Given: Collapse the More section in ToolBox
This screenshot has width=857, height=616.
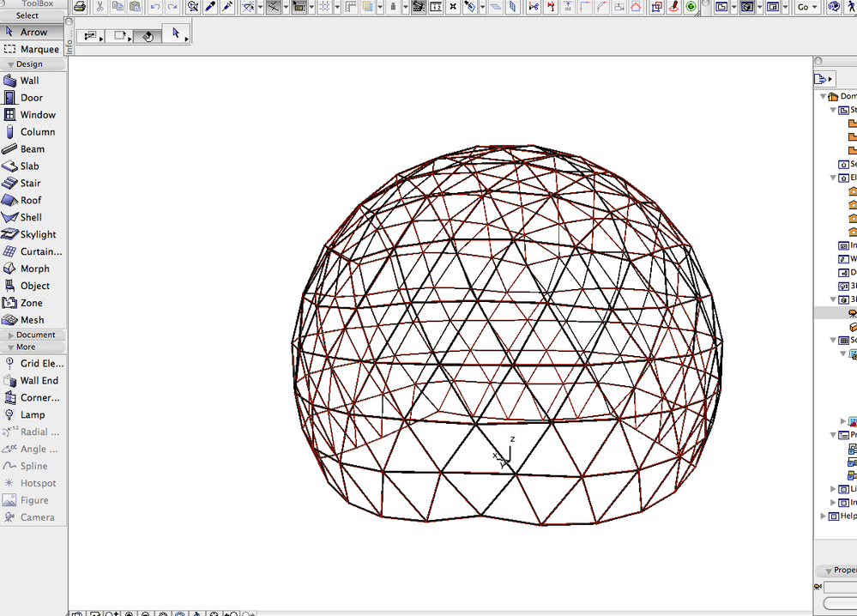Looking at the screenshot, I should (x=26, y=347).
